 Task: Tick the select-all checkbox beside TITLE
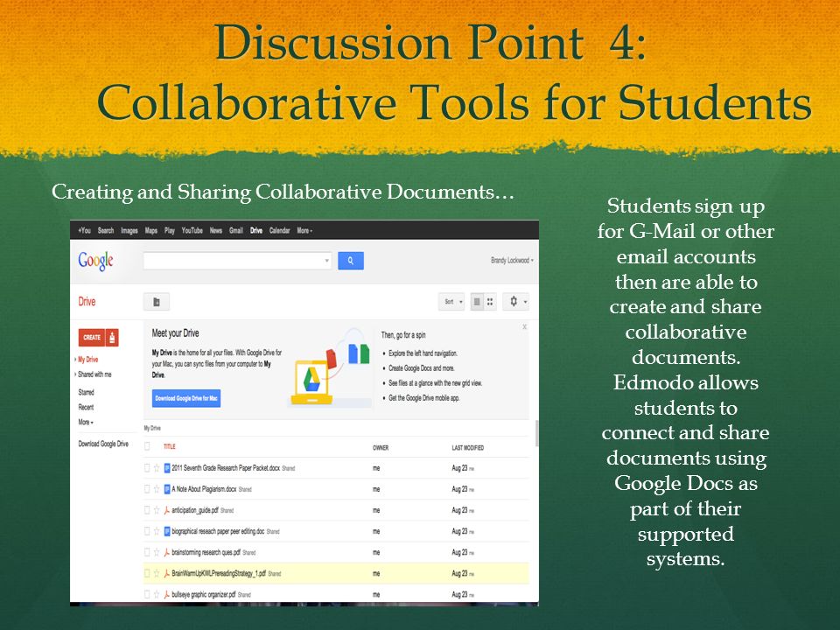pyautogui.click(x=147, y=446)
